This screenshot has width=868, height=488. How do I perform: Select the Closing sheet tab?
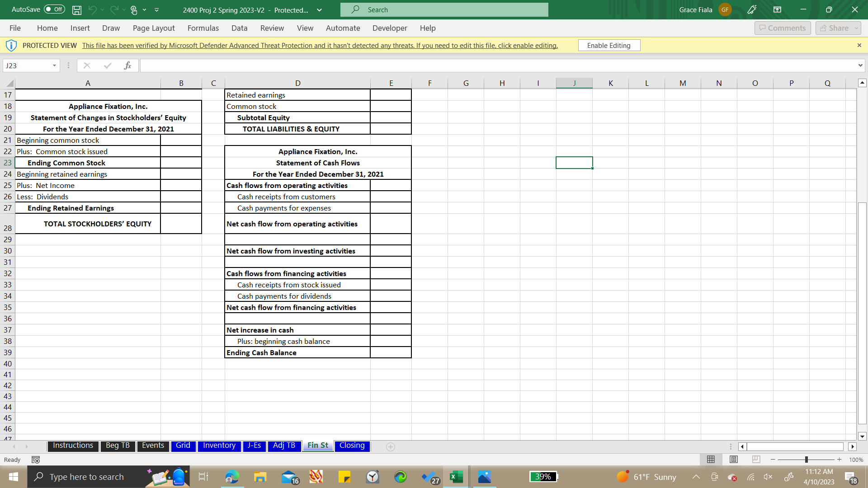(x=352, y=445)
